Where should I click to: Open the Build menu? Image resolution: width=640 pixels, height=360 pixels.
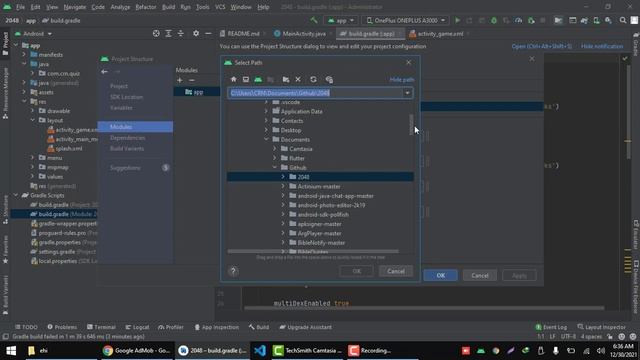(169, 7)
